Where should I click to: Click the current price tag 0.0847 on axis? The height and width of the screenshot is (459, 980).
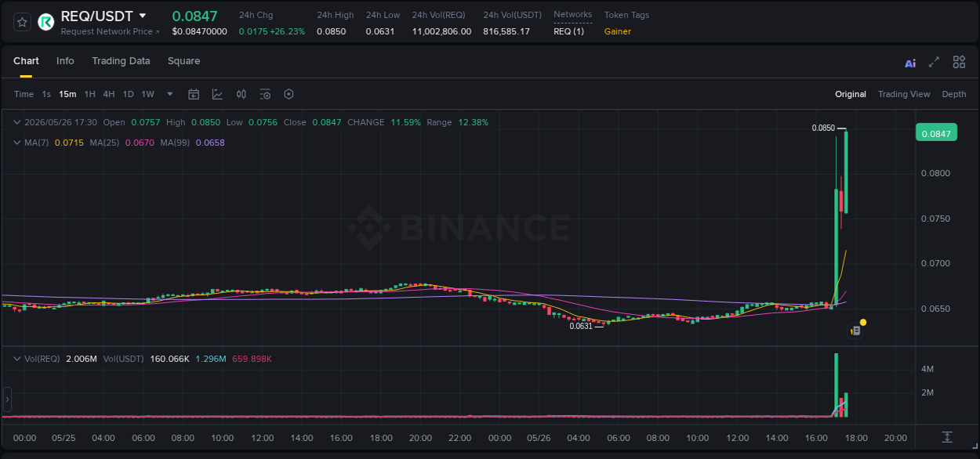(936, 134)
